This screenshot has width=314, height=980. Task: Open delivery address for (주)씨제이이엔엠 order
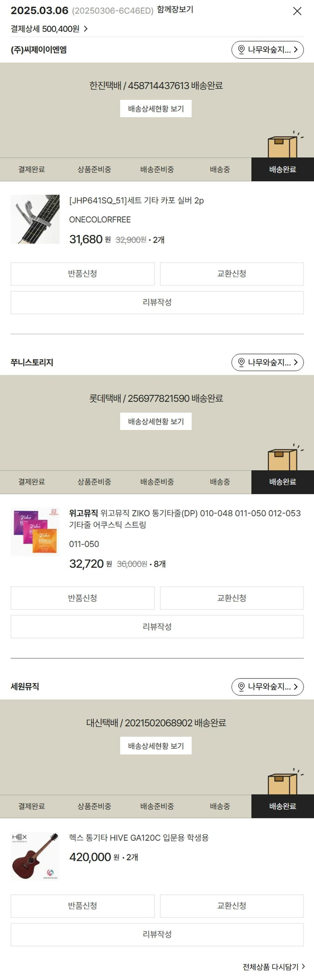(268, 50)
